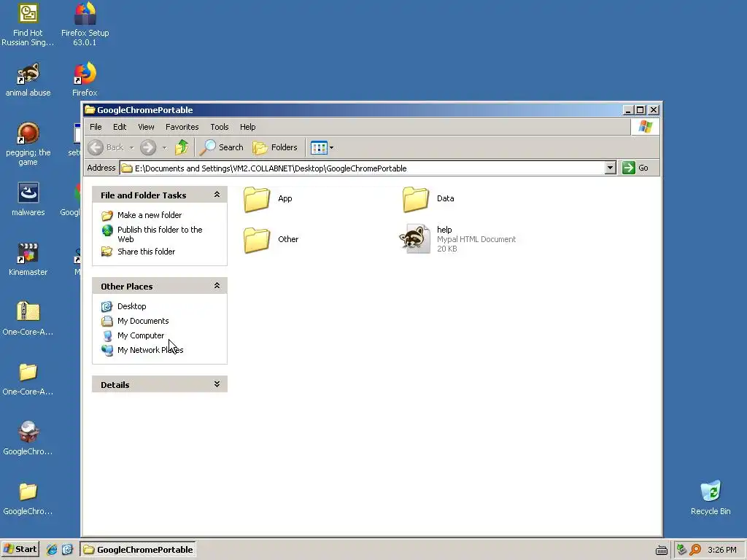Image resolution: width=747 pixels, height=560 pixels.
Task: Open the Views dropdown button
Action: 322,147
